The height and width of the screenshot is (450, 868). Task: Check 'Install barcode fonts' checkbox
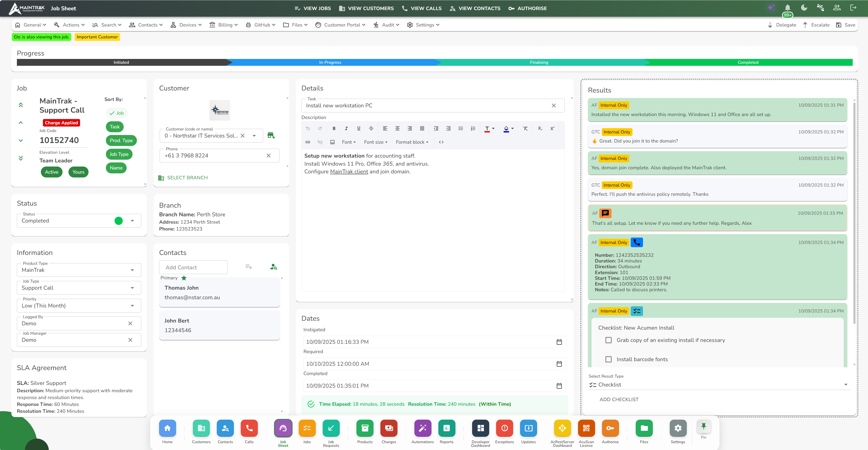(609, 359)
